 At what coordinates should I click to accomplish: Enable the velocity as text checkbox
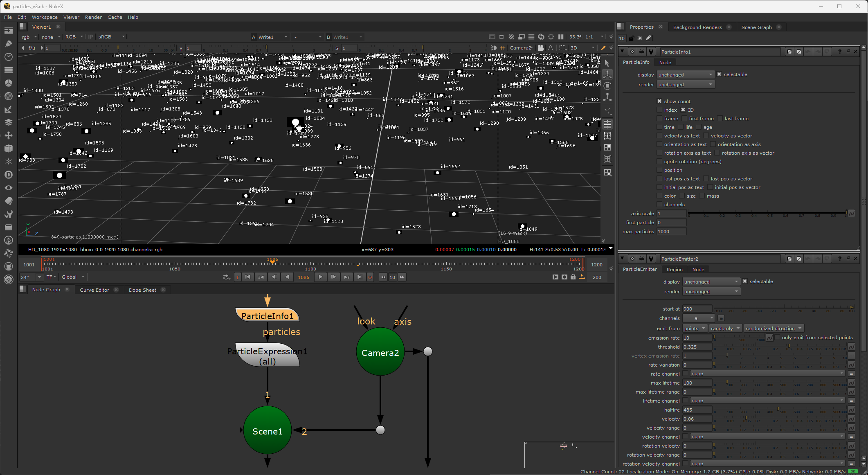click(x=659, y=136)
